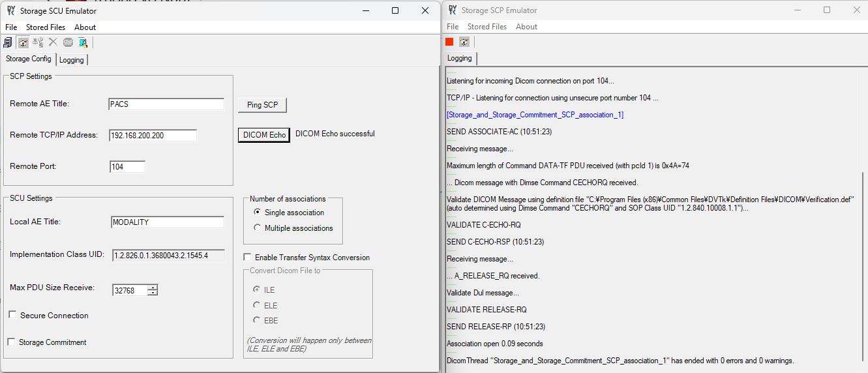Image resolution: width=868 pixels, height=373 pixels.
Task: Enable the Secure Connection checkbox
Action: (12, 315)
